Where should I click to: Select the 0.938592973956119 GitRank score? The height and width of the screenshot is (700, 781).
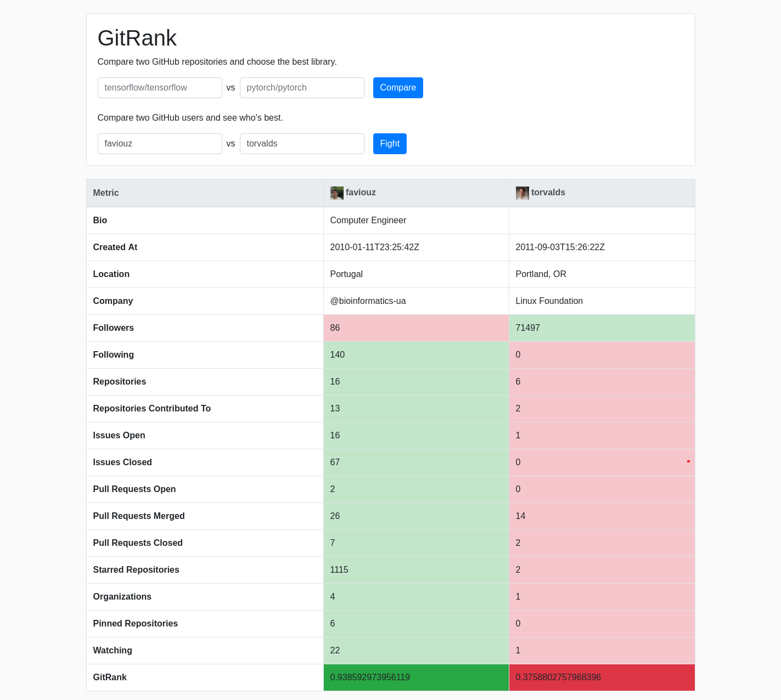click(x=370, y=678)
